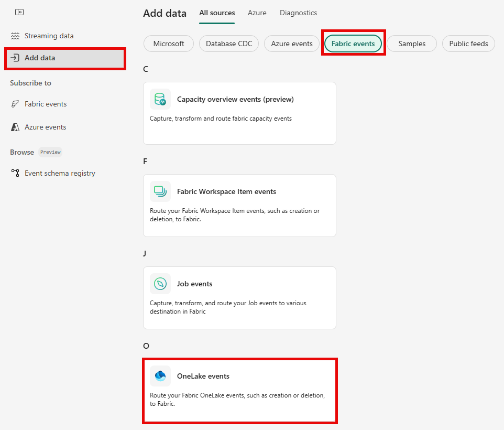Select the OneLake events card title
Image resolution: width=504 pixels, height=430 pixels.
203,376
